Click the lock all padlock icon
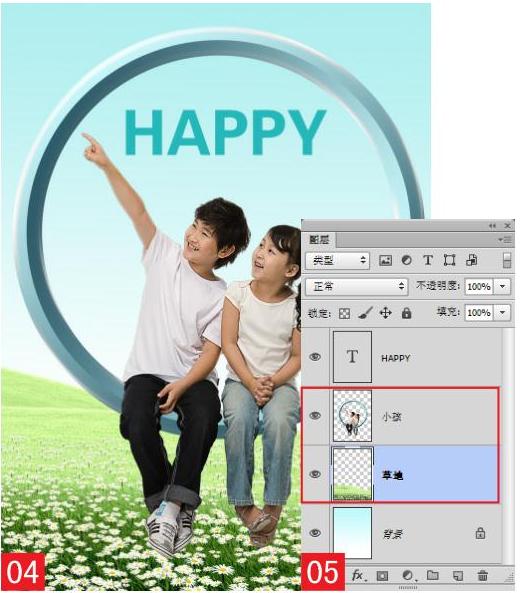520x593 pixels. tap(406, 313)
